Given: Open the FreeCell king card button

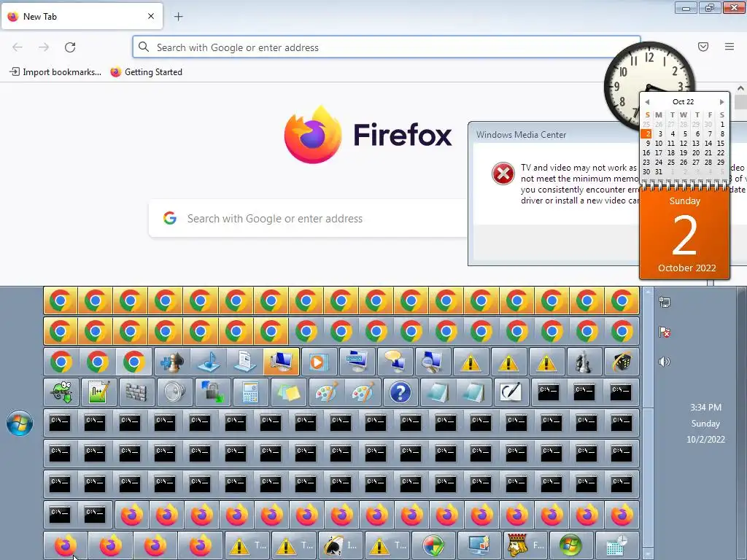Looking at the screenshot, I should 526,545.
